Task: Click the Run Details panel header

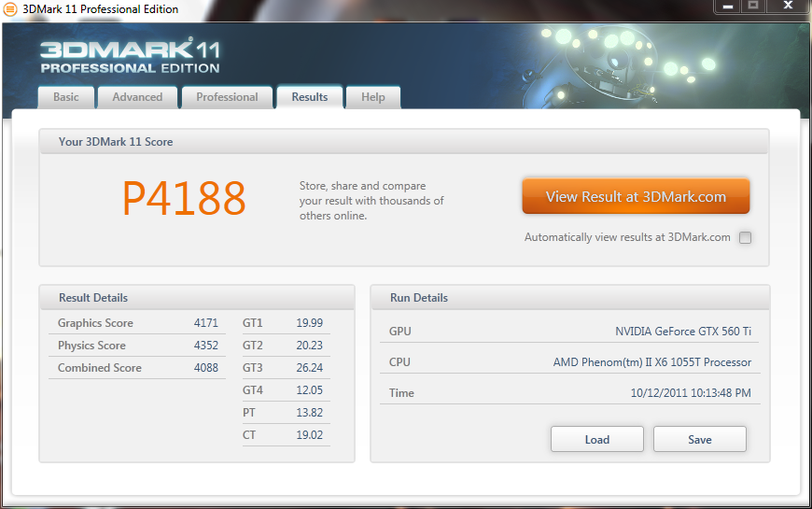Action: tap(570, 298)
